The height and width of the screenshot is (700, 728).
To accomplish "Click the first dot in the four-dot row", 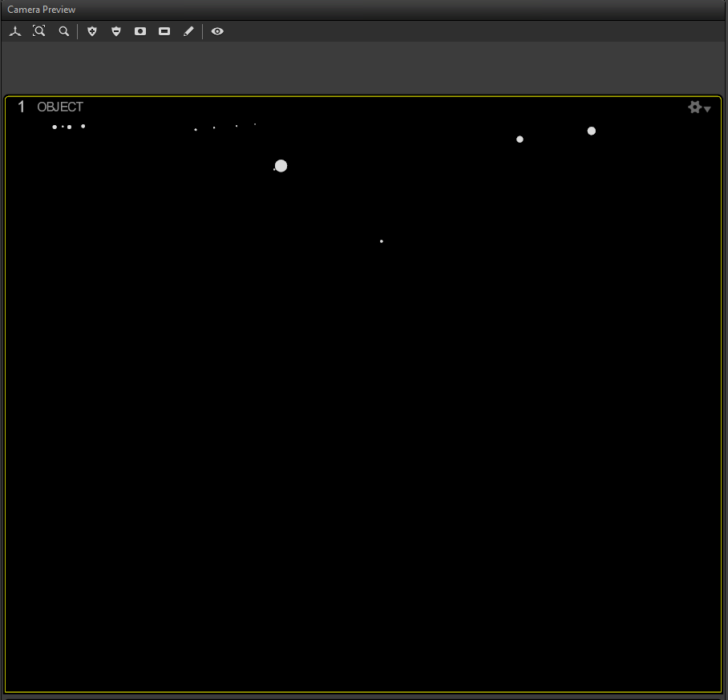I will (x=196, y=129).
